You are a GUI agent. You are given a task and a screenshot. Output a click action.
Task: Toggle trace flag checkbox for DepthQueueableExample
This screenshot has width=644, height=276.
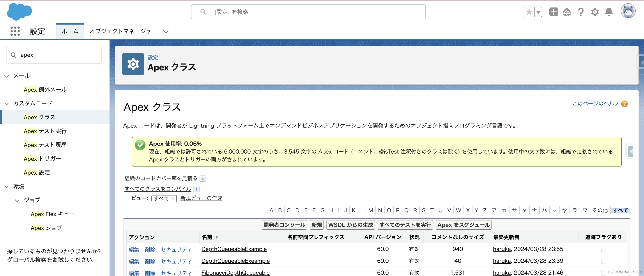pos(603,249)
